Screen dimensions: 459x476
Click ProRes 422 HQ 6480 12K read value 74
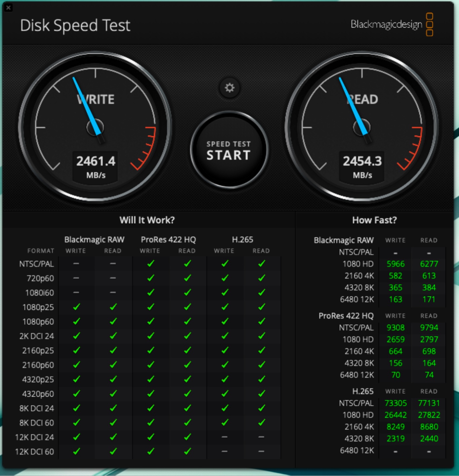coord(429,375)
